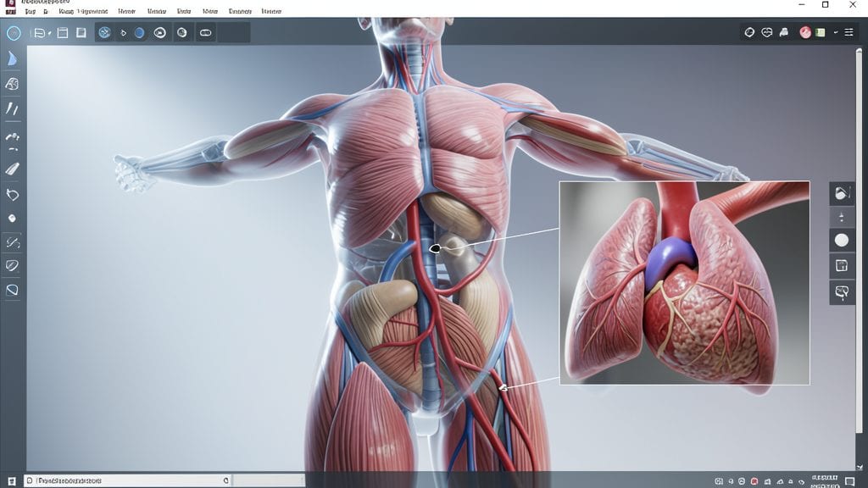Select the two slanted lines tool in the sidebar
This screenshot has height=488, width=868.
coord(12,108)
